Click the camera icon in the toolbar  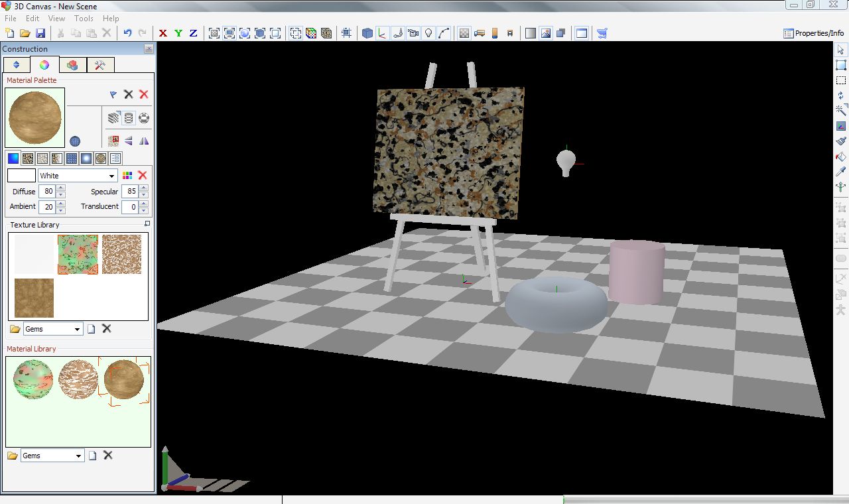[x=413, y=33]
